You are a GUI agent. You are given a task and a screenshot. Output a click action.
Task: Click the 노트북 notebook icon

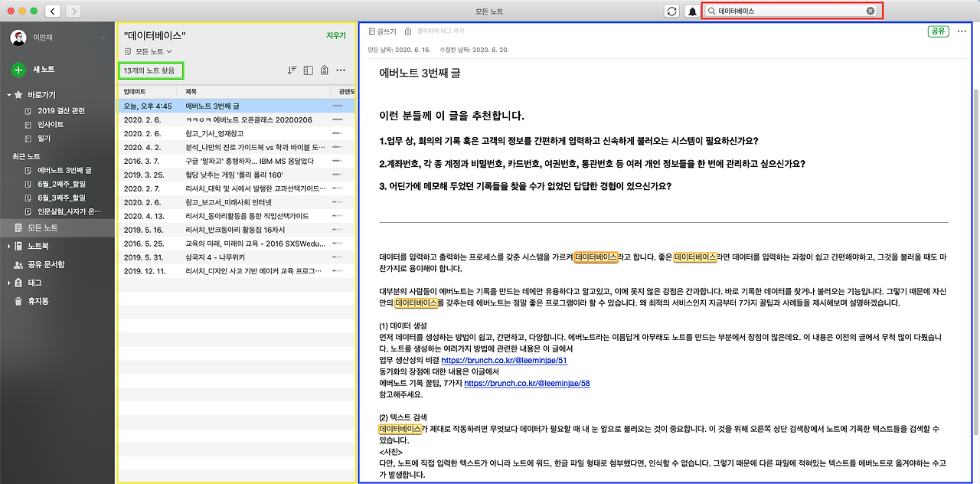coord(19,246)
